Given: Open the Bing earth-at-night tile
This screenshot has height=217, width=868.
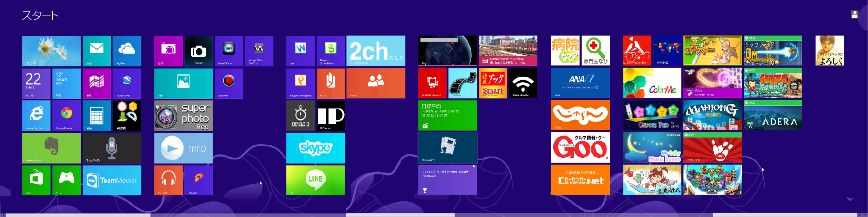Looking at the screenshot, I should click(x=447, y=51).
